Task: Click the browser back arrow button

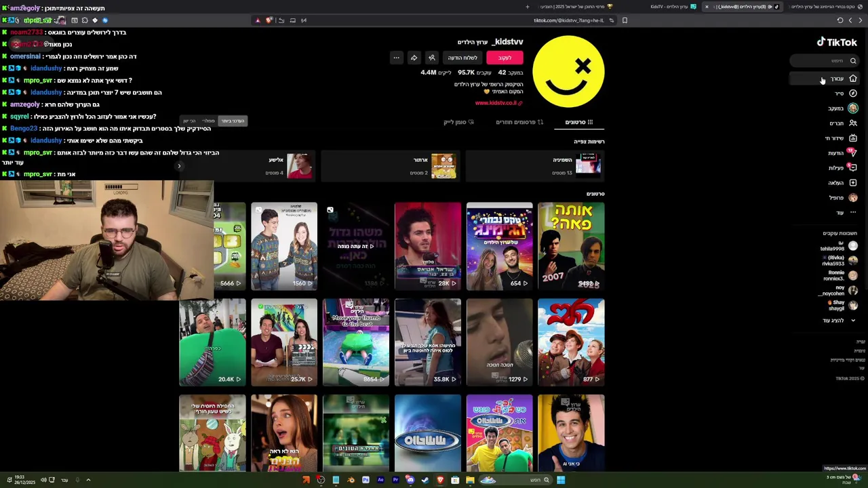Action: (x=861, y=20)
